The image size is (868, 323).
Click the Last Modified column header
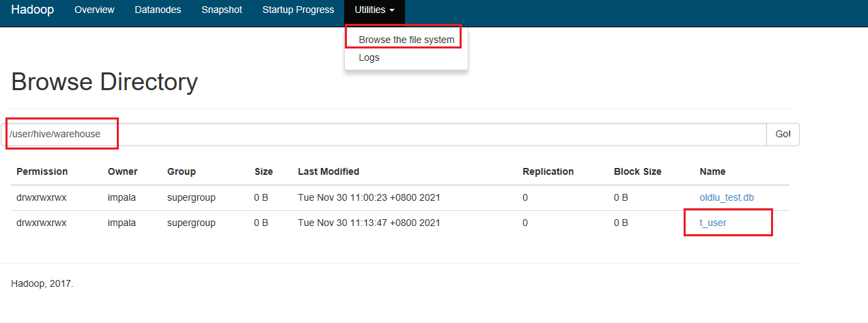pyautogui.click(x=328, y=171)
